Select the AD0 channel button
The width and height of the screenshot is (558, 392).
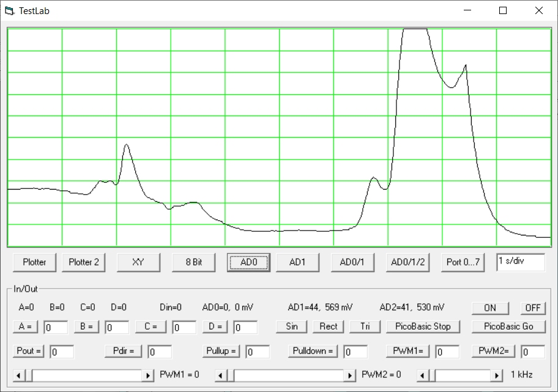[x=248, y=262]
